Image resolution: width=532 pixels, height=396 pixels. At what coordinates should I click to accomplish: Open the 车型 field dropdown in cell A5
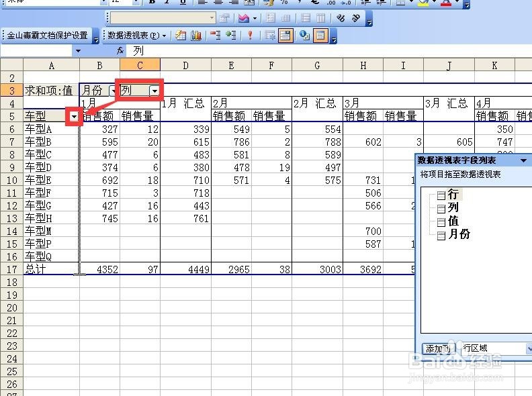pyautogui.click(x=74, y=117)
